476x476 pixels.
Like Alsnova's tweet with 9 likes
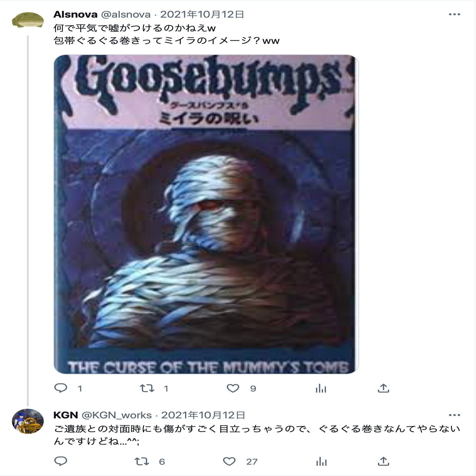(233, 388)
